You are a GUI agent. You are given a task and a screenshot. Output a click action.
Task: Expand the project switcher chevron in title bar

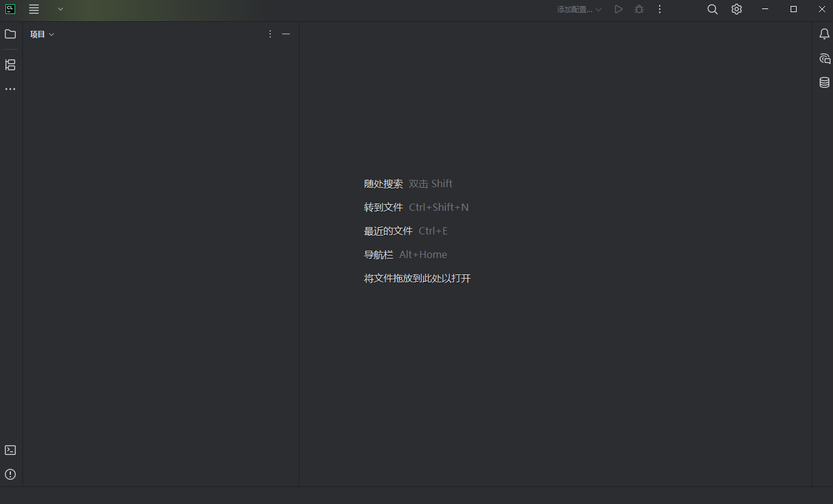tap(61, 9)
